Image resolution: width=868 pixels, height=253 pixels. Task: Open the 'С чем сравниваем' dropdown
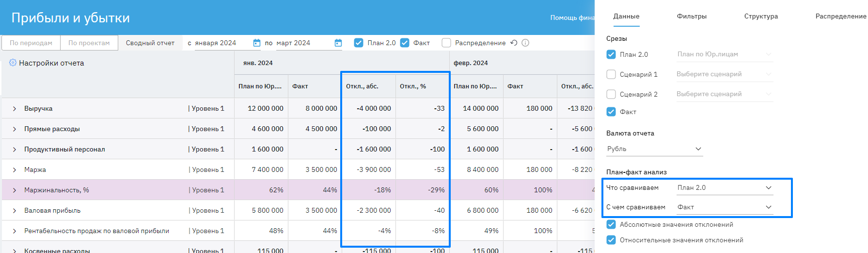pyautogui.click(x=724, y=207)
